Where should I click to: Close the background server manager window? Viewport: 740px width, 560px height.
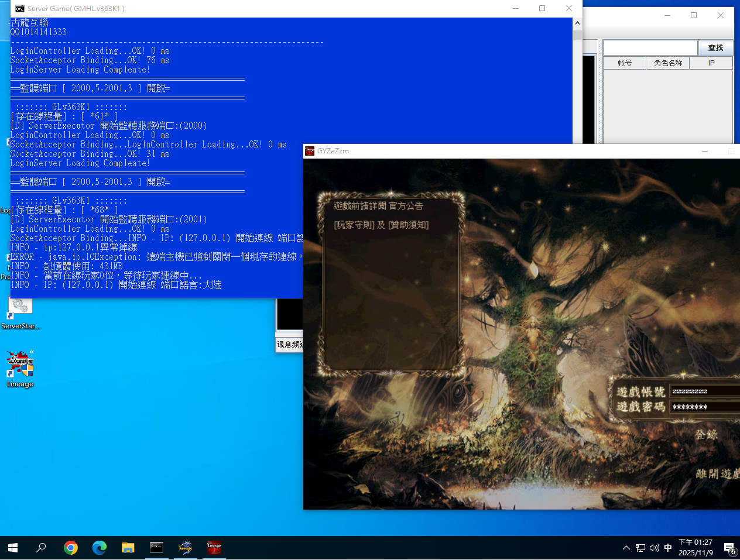721,15
